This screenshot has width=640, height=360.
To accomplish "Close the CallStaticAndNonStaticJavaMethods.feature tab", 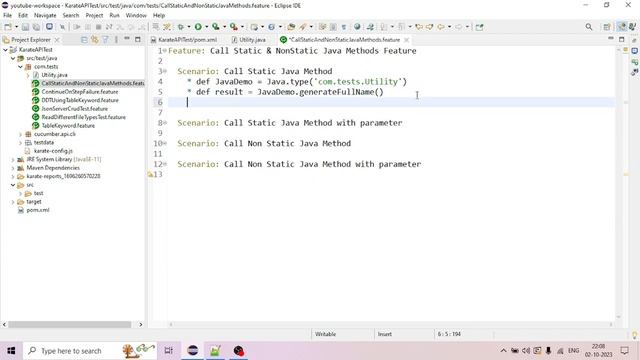I will [406, 40].
